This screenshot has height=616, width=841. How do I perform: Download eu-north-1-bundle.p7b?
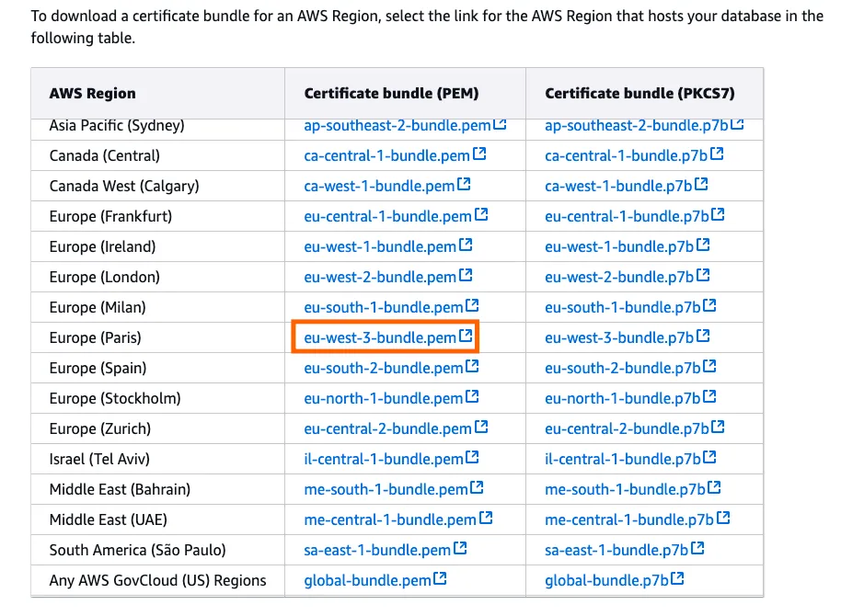630,398
